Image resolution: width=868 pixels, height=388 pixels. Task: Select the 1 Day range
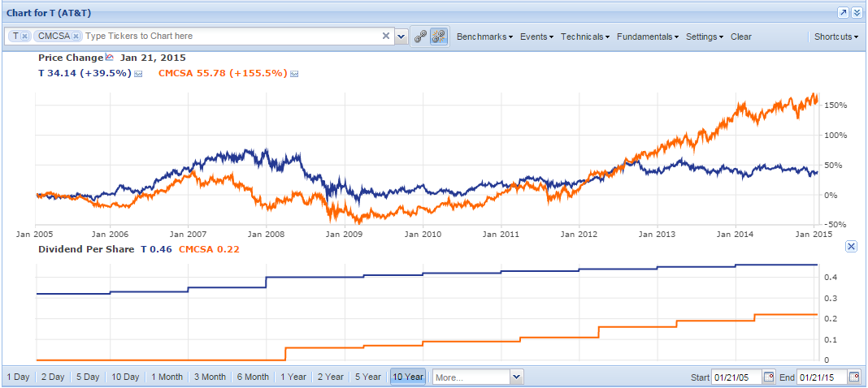click(x=18, y=377)
